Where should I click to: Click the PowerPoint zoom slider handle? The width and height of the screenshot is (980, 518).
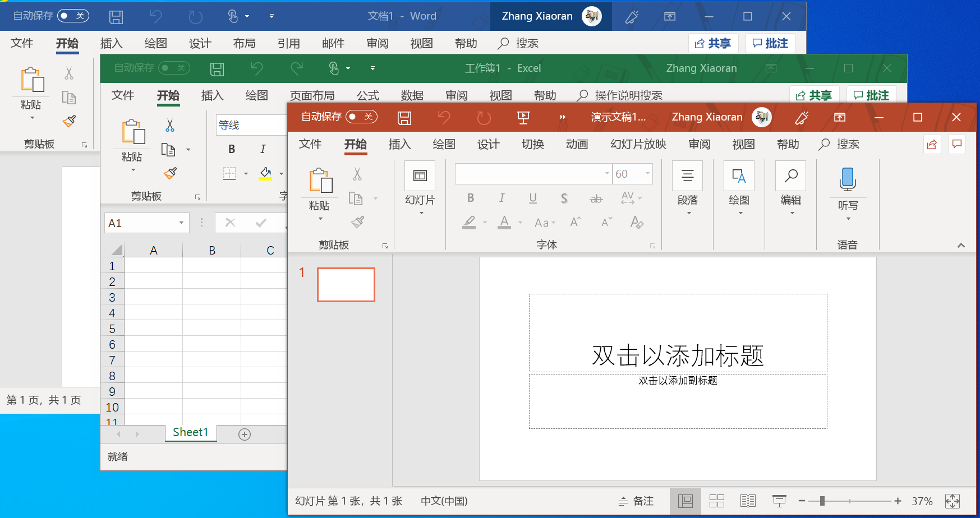[822, 501]
